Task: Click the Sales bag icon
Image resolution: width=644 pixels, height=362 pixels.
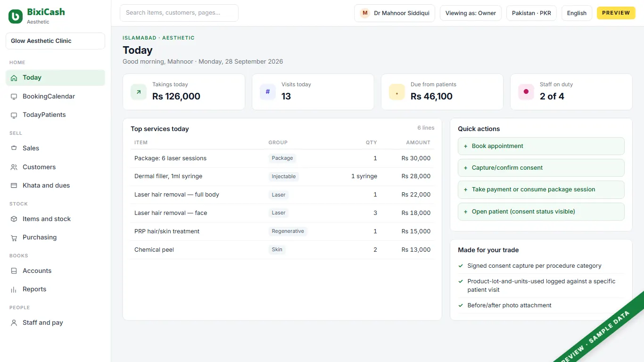Action: click(14, 148)
